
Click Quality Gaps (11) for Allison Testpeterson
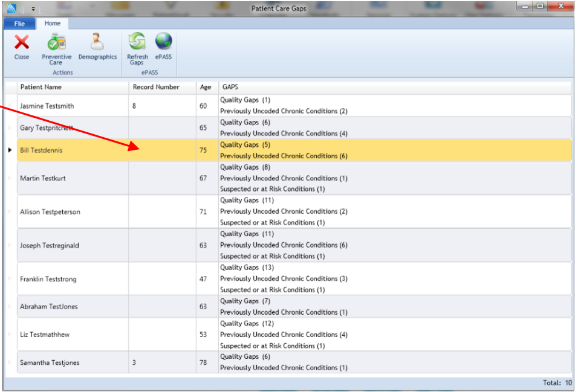(x=247, y=200)
